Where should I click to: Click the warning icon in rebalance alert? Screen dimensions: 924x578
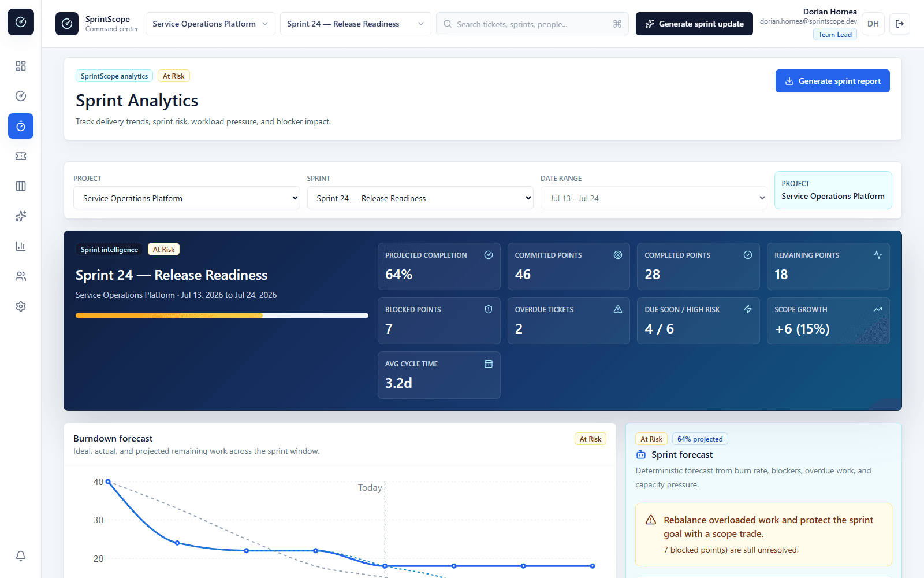651,520
